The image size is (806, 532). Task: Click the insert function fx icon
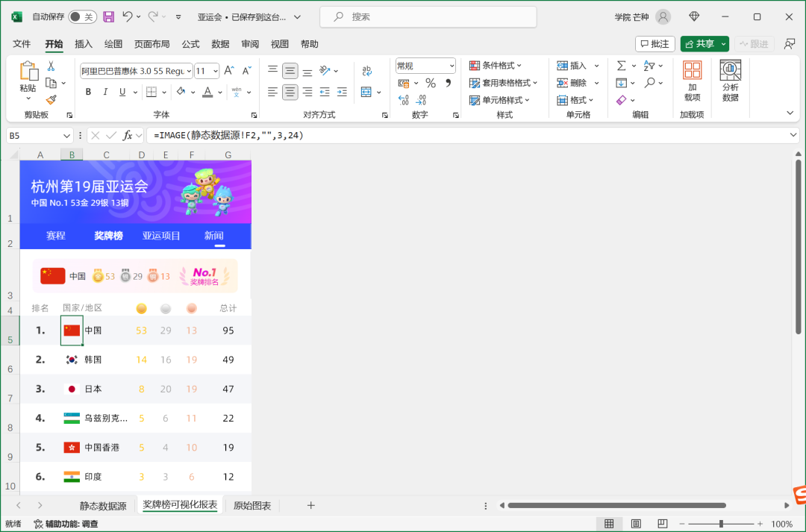click(x=128, y=135)
